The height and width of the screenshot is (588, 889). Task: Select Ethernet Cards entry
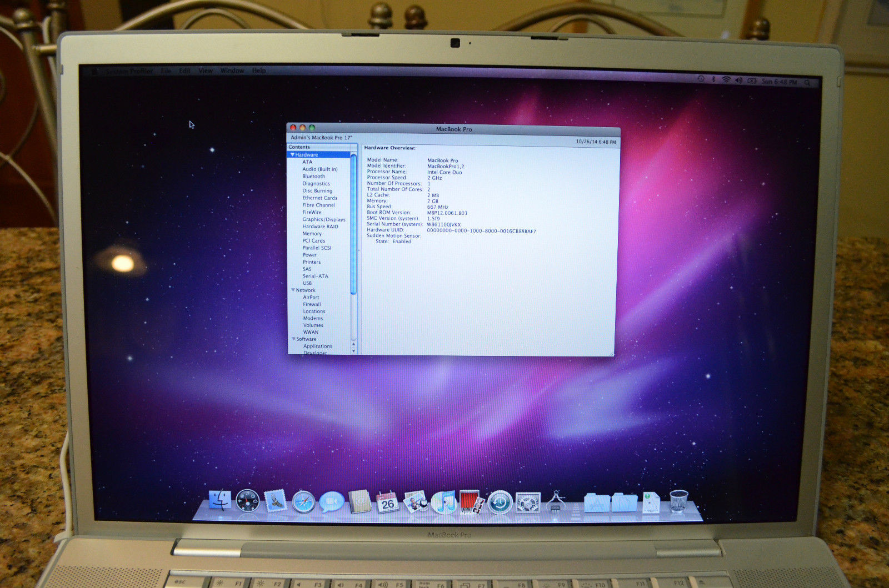(320, 198)
